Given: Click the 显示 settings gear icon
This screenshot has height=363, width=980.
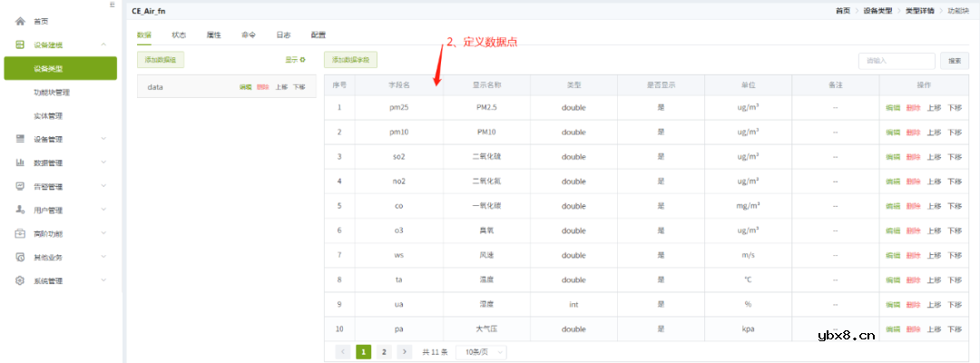Looking at the screenshot, I should [302, 60].
